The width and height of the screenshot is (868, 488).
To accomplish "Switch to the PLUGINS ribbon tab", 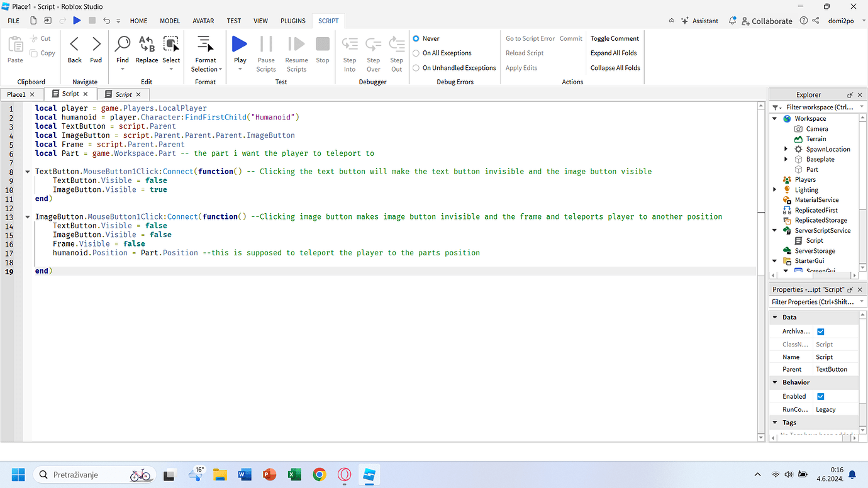I will point(293,21).
